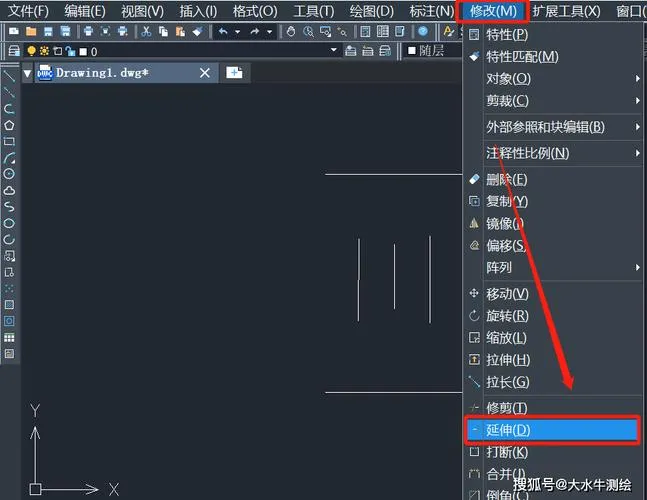Open the 标注(N) menu

click(x=431, y=11)
